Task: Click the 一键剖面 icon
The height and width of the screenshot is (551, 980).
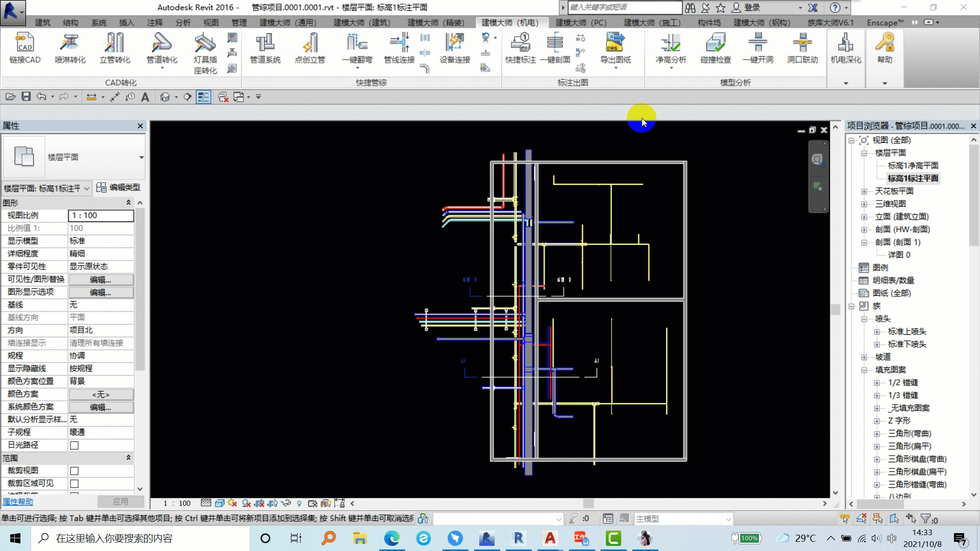Action: [555, 43]
